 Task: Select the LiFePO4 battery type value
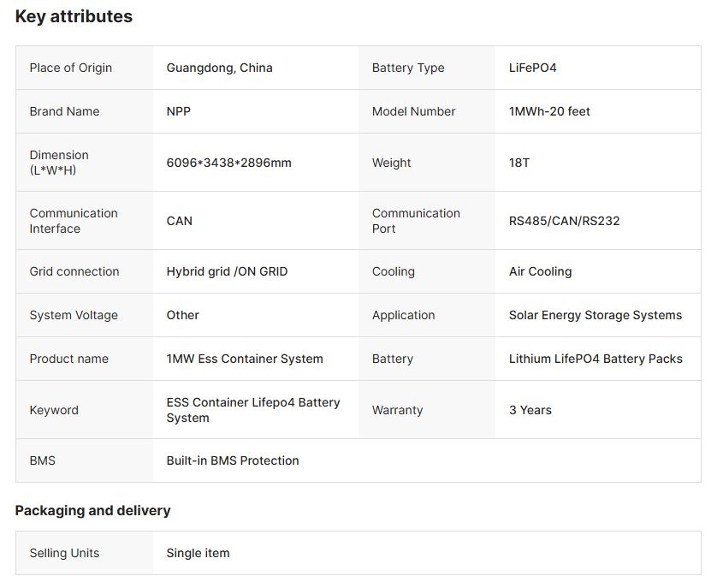point(532,68)
